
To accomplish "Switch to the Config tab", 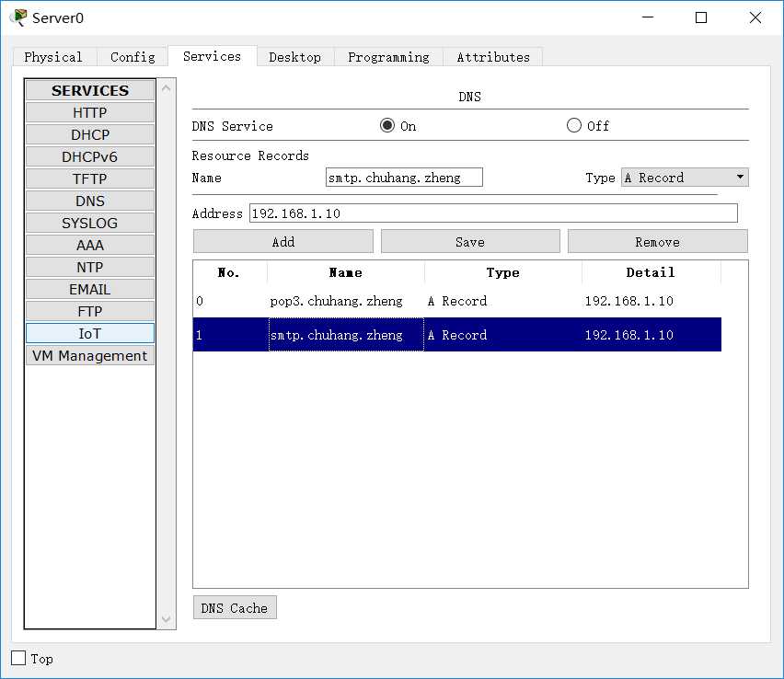I will pyautogui.click(x=133, y=57).
